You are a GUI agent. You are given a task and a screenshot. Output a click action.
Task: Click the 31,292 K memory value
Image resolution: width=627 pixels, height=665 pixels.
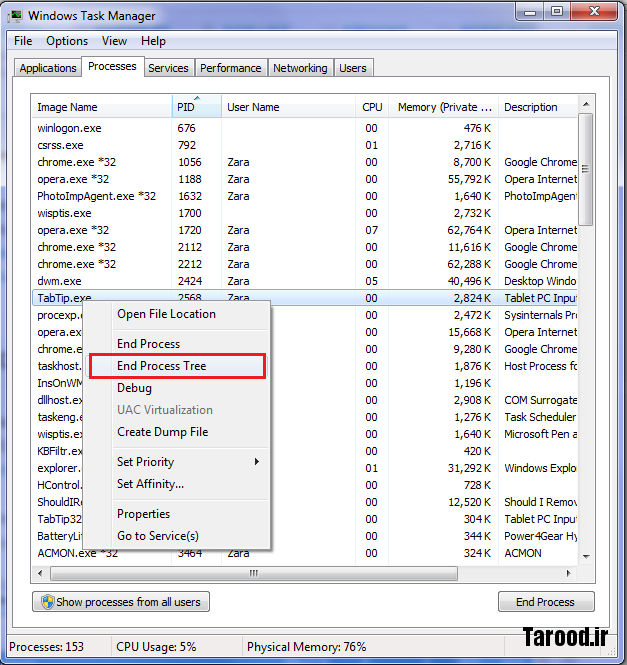pos(469,468)
